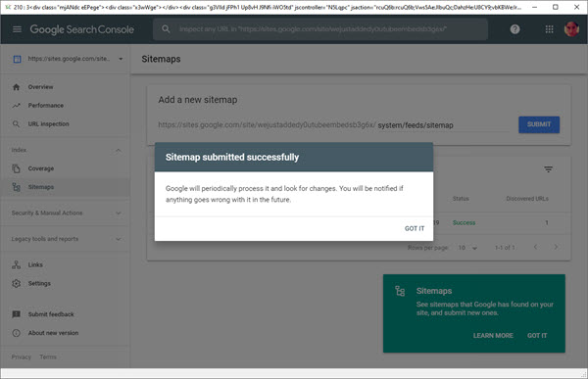Click About new version label
This screenshot has width=588, height=379.
[53, 333]
